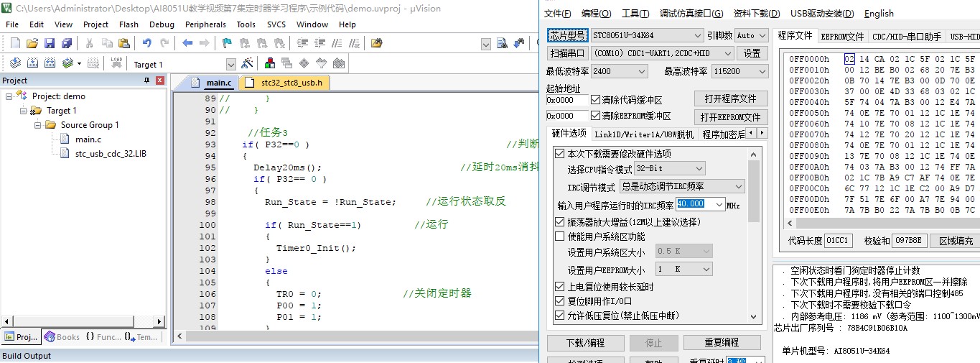The height and width of the screenshot is (363, 980).
Task: Open the Target 1 selector dropdown
Action: coord(230,64)
